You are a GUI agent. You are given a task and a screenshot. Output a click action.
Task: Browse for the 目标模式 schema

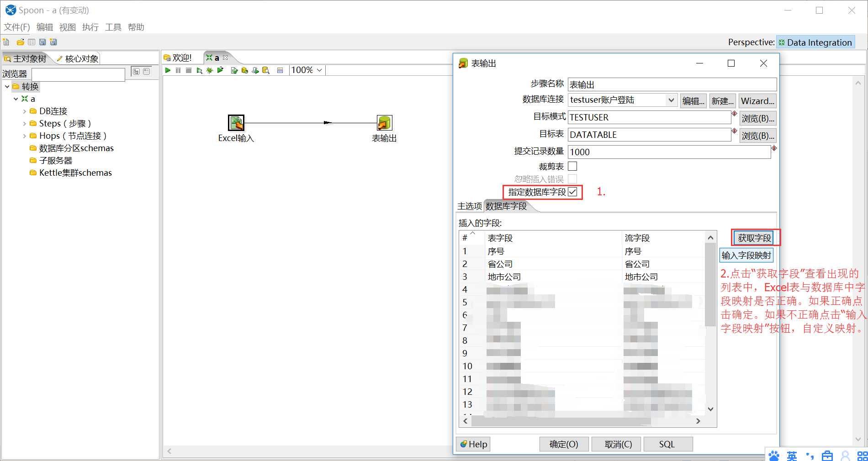tap(758, 118)
